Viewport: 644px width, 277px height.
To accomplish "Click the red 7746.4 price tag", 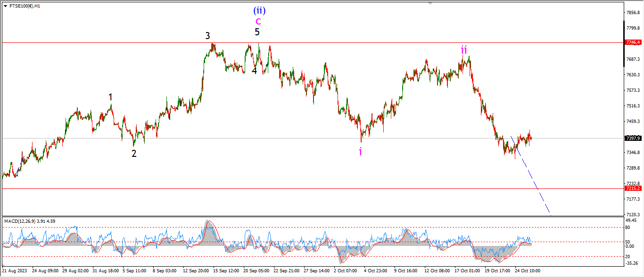I will (633, 42).
